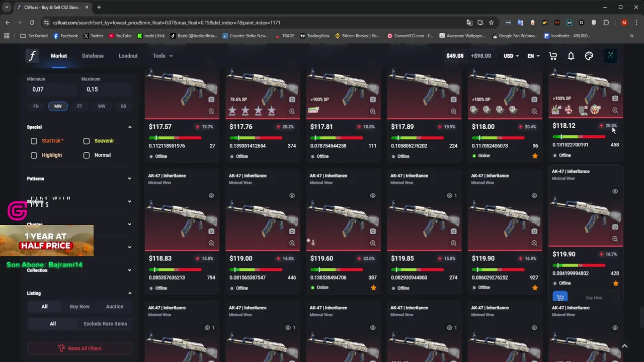Bookmark this page with the star icon
This screenshot has height=362, width=644.
[x=491, y=23]
